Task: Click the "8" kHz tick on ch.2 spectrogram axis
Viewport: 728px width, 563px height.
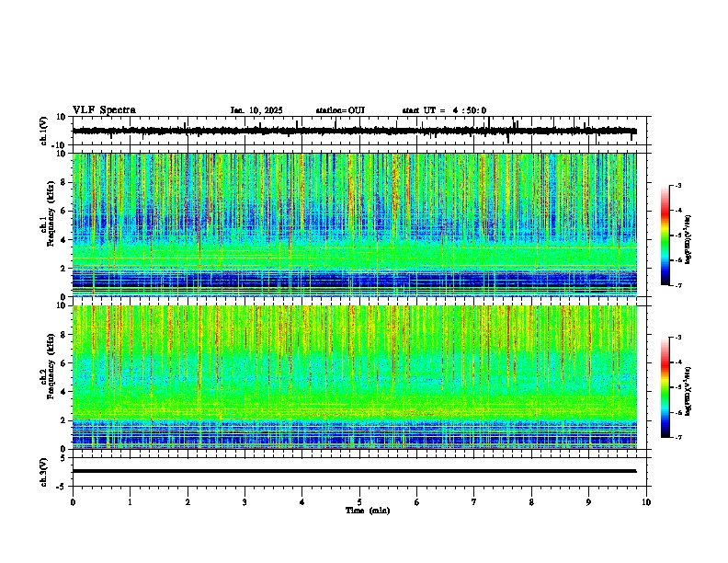Action: click(63, 335)
